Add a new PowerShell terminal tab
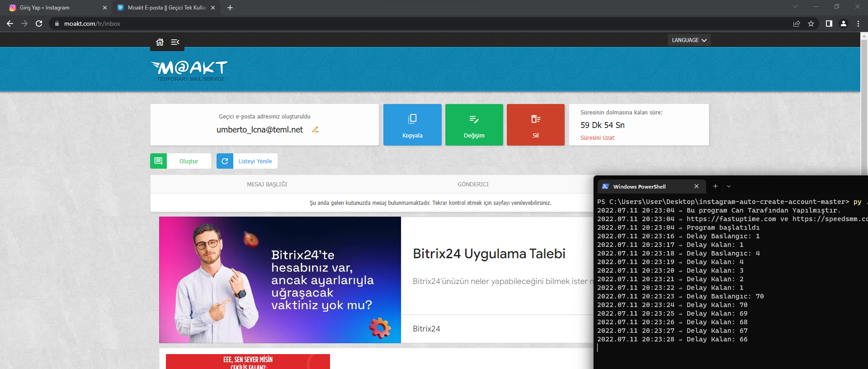This screenshot has height=369, width=868. (715, 186)
